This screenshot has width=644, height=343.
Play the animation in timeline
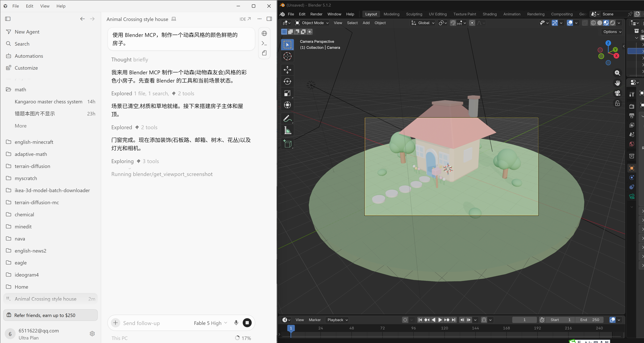point(440,320)
